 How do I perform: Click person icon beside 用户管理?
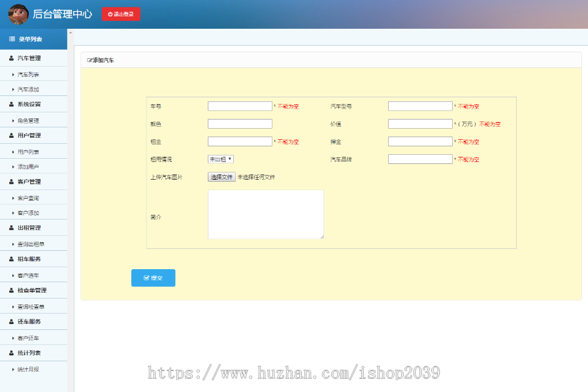pos(11,135)
